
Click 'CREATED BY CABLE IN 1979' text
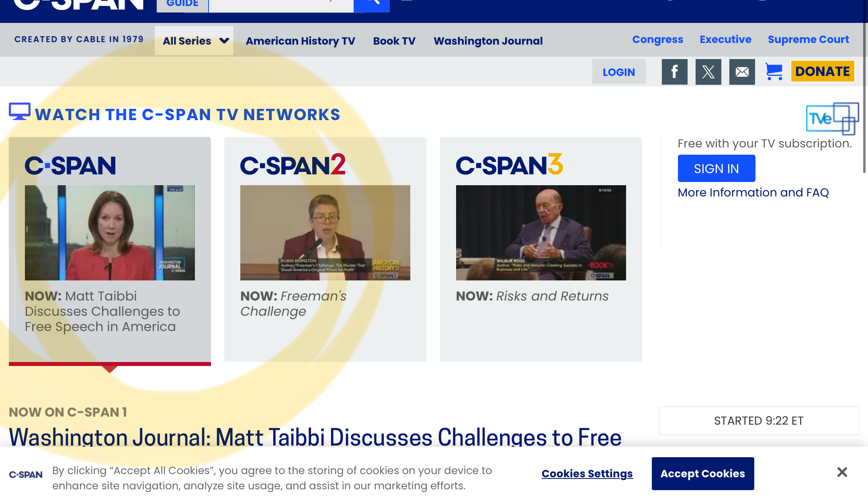coord(79,39)
